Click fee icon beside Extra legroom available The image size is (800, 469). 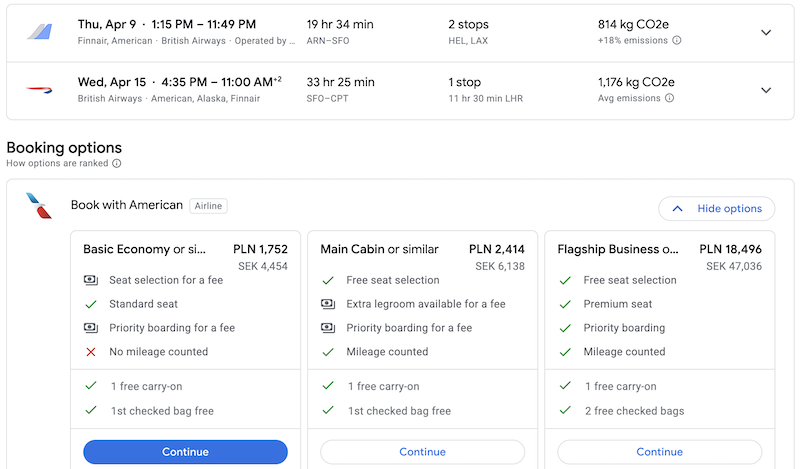[328, 304]
